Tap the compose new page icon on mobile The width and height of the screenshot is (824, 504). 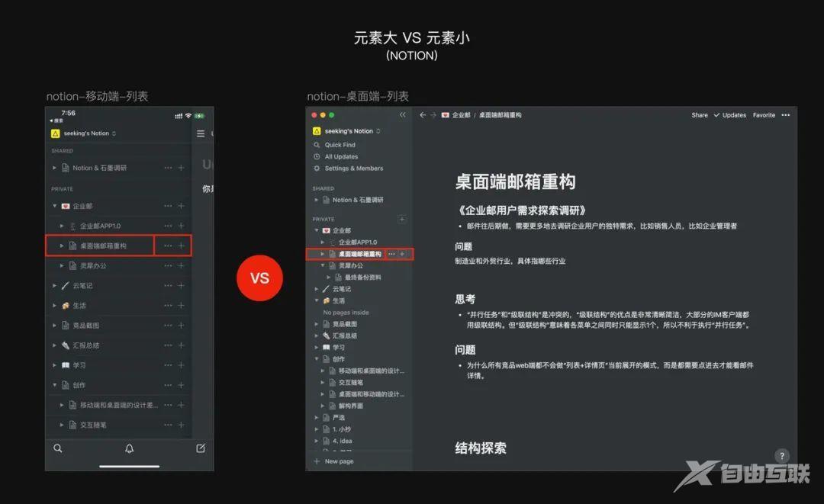point(201,448)
